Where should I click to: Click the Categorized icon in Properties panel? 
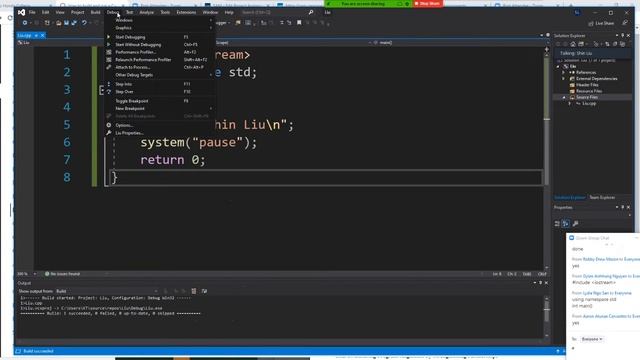[557, 224]
